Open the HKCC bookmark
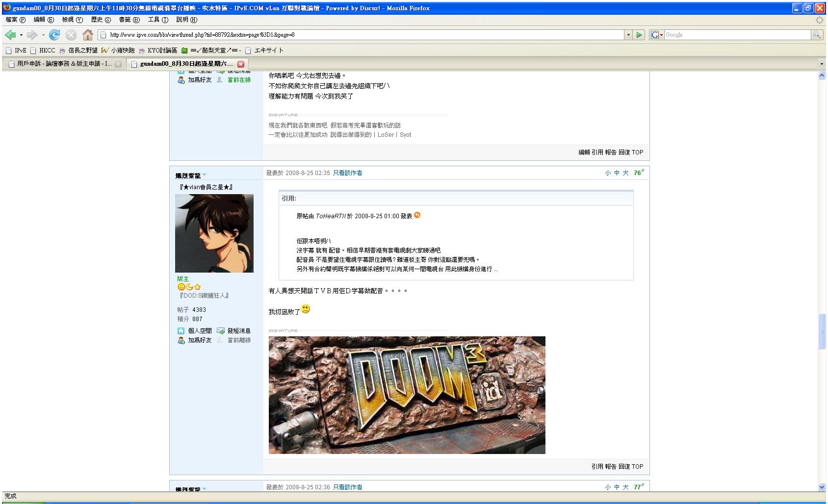 point(43,50)
